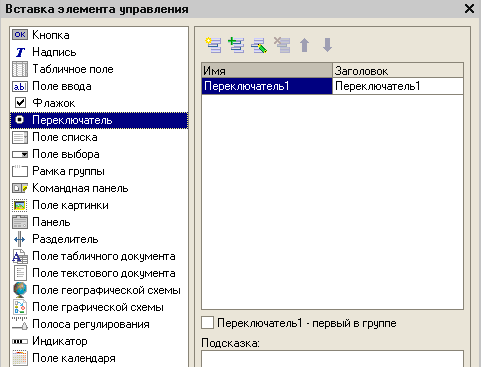Pick Поле списка element
This screenshot has height=367, width=481.
point(99,137)
